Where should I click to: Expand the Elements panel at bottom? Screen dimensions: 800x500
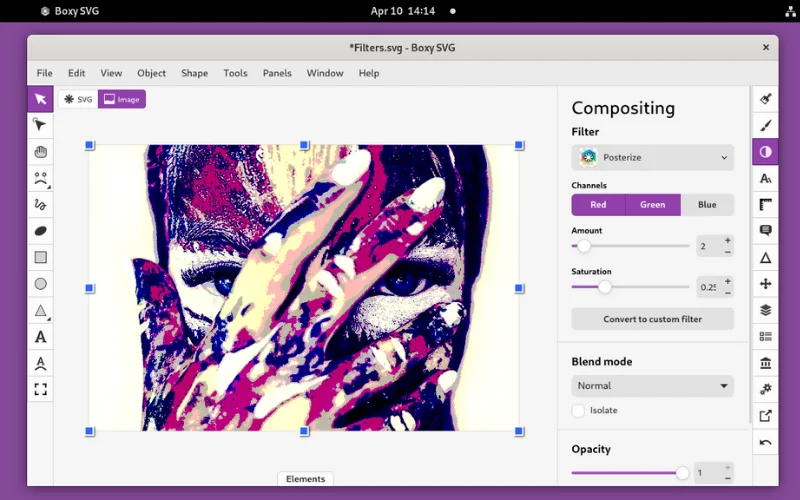click(x=305, y=479)
